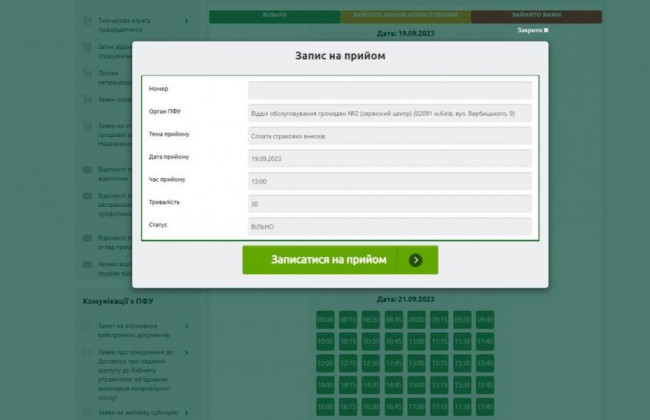Close the dialog via 'Закрити' link
Image resolution: width=650 pixels, height=420 pixels.
click(532, 31)
